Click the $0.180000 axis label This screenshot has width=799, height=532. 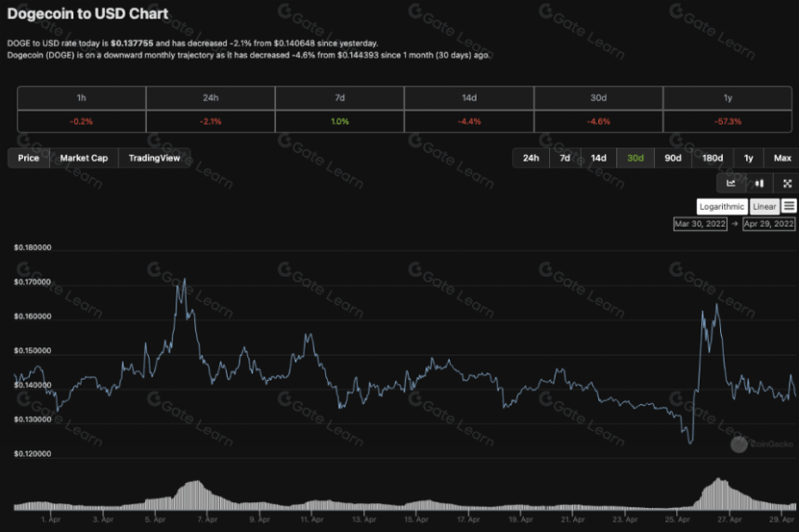[x=33, y=247]
